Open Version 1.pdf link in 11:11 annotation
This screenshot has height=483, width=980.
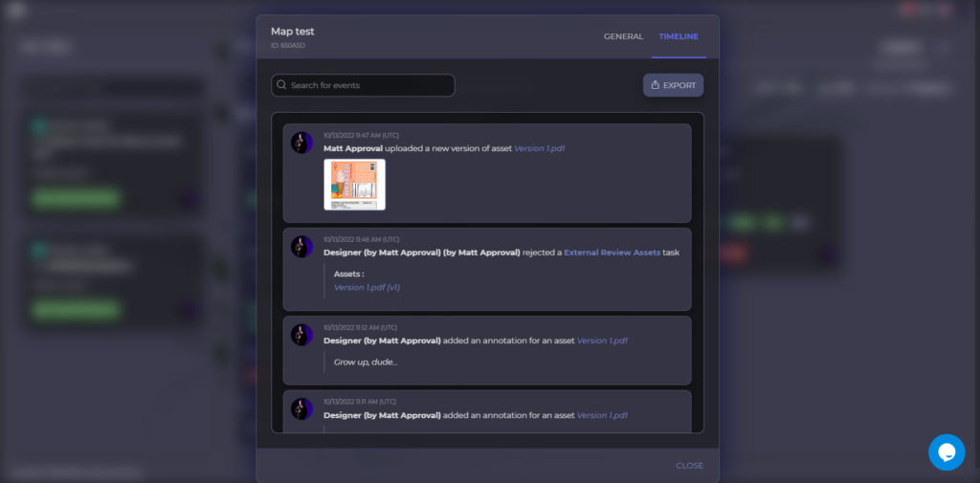(602, 415)
